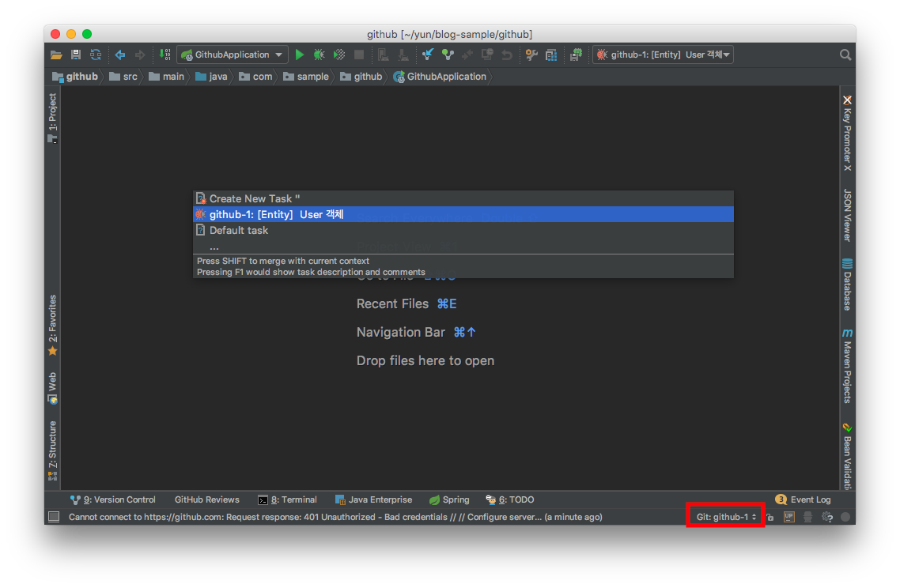
Task: Select Create New Task in popup
Action: coord(463,198)
